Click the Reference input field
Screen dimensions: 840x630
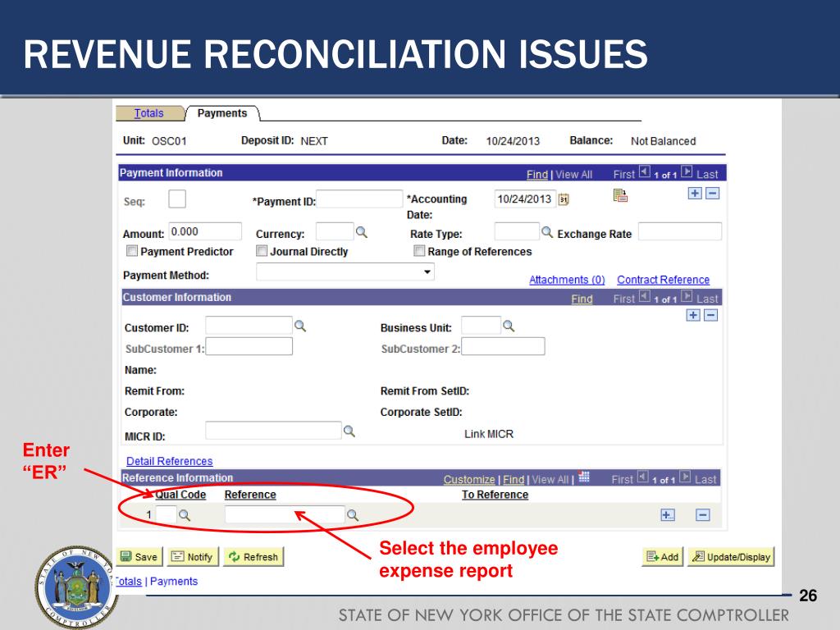click(x=285, y=515)
